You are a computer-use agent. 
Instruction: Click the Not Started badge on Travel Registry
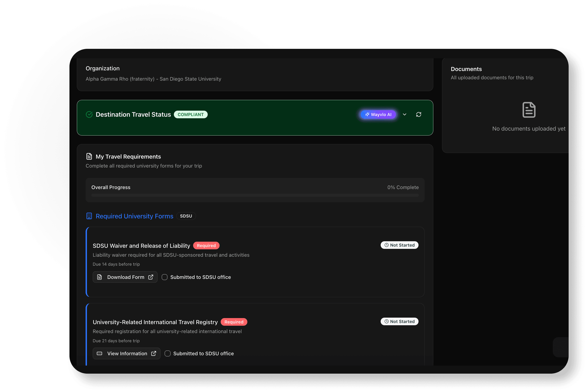(399, 321)
